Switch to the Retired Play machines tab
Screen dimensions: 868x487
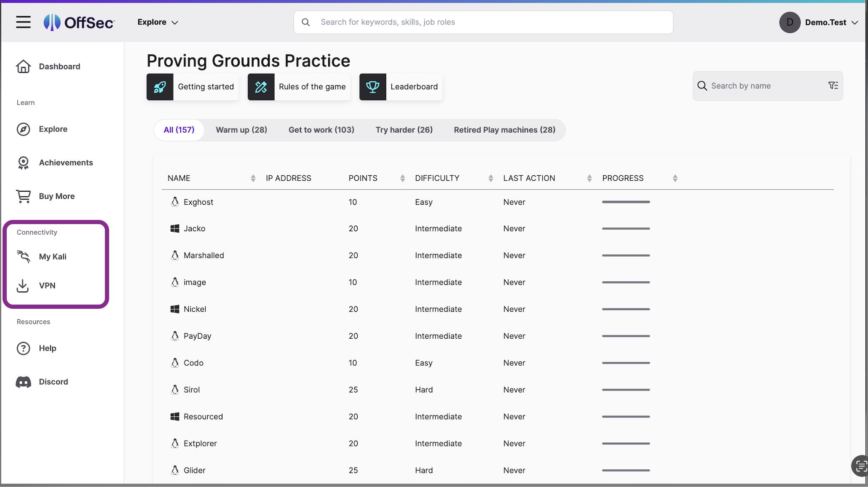(504, 130)
